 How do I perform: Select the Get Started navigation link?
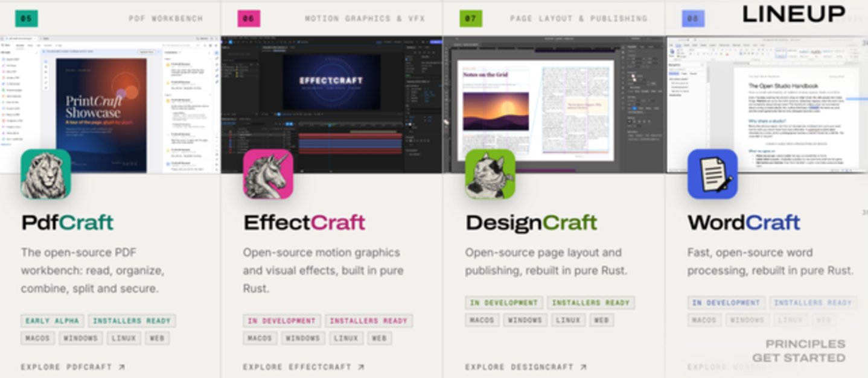point(799,358)
